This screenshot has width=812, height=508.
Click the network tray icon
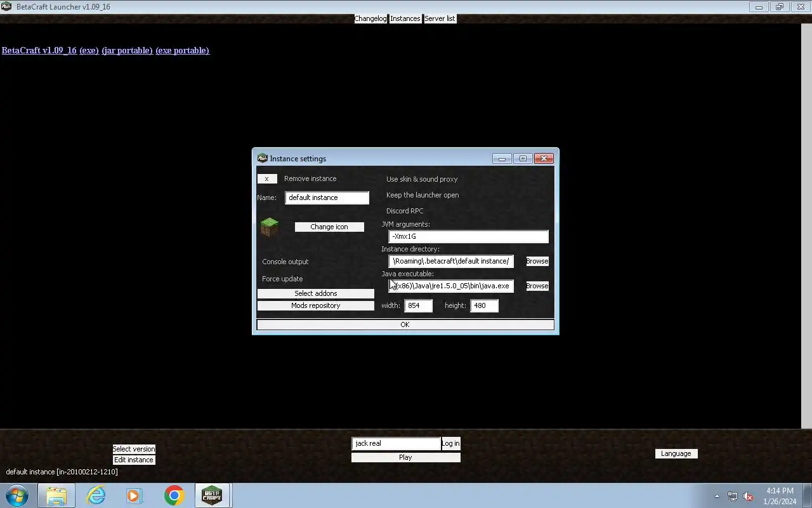pos(733,496)
